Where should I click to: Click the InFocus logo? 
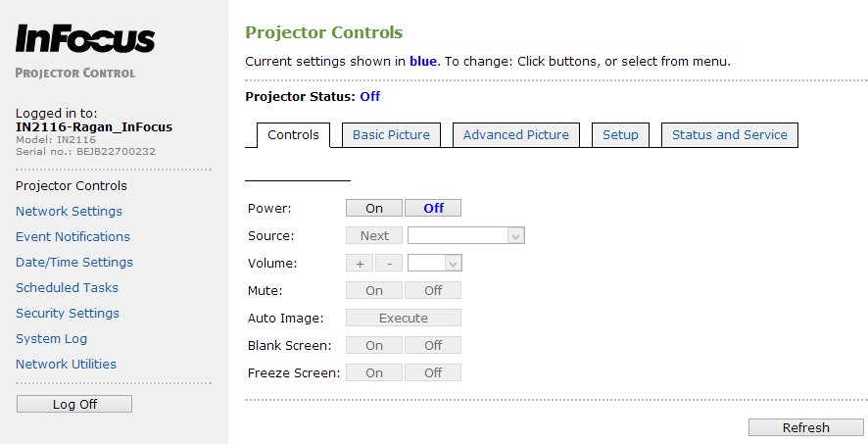pyautogui.click(x=85, y=39)
